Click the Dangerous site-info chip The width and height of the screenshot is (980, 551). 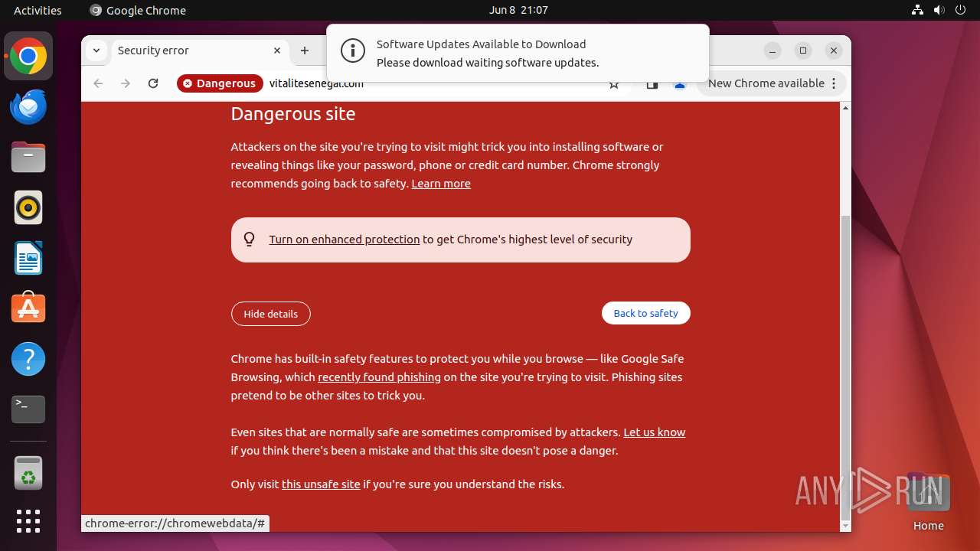pyautogui.click(x=220, y=83)
